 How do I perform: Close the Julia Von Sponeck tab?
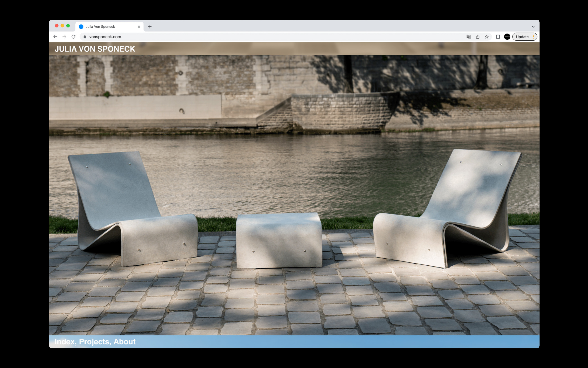tap(139, 27)
